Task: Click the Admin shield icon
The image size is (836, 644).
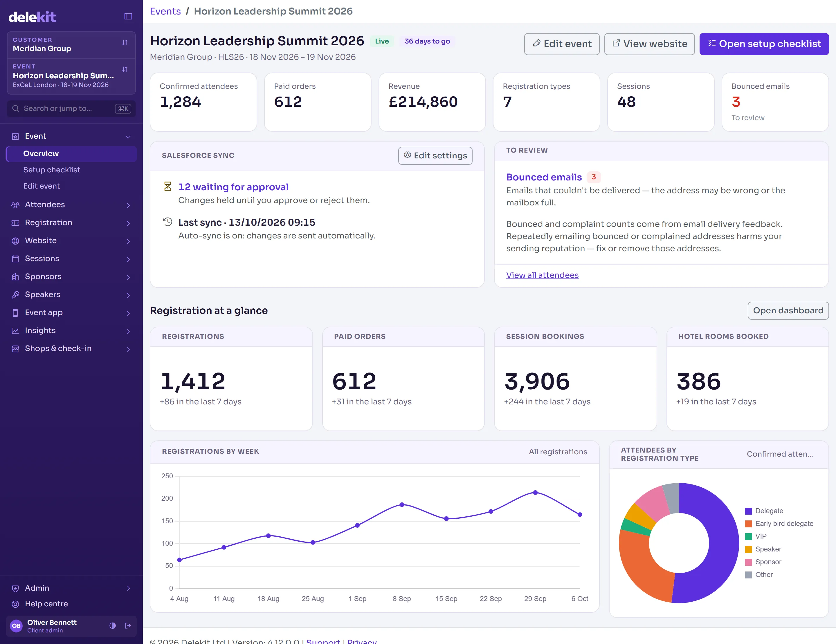Action: (x=15, y=589)
